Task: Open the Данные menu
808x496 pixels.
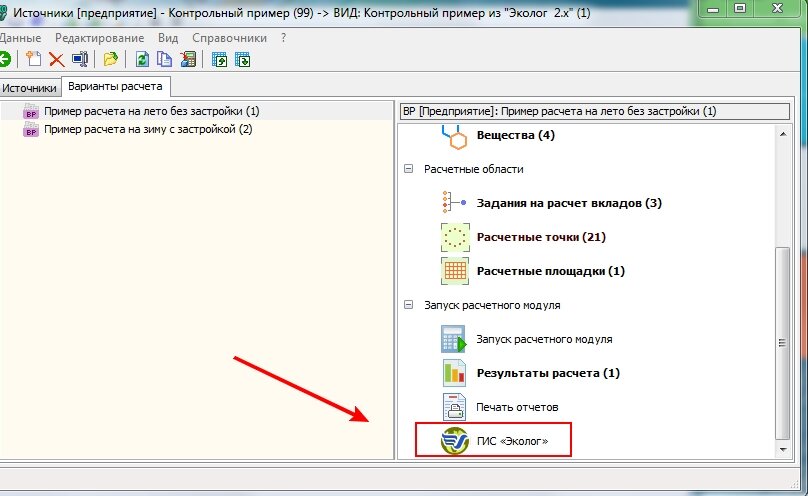Action: point(21,38)
